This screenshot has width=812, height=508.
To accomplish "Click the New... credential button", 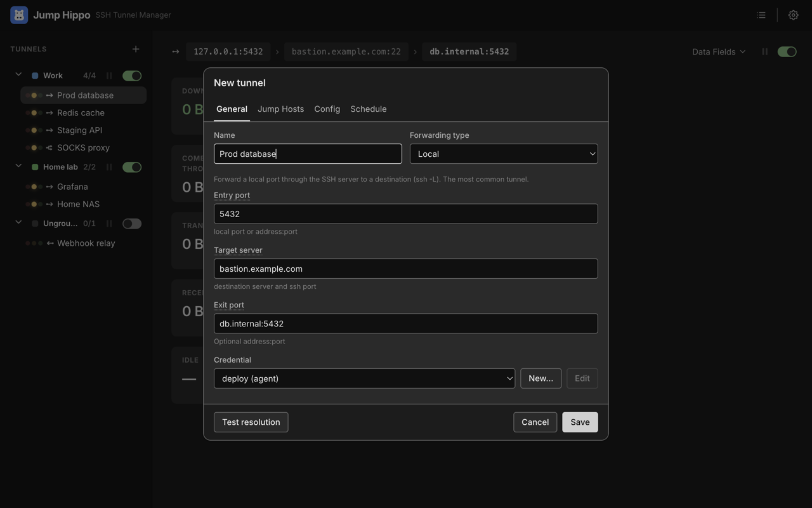I will [x=541, y=378].
